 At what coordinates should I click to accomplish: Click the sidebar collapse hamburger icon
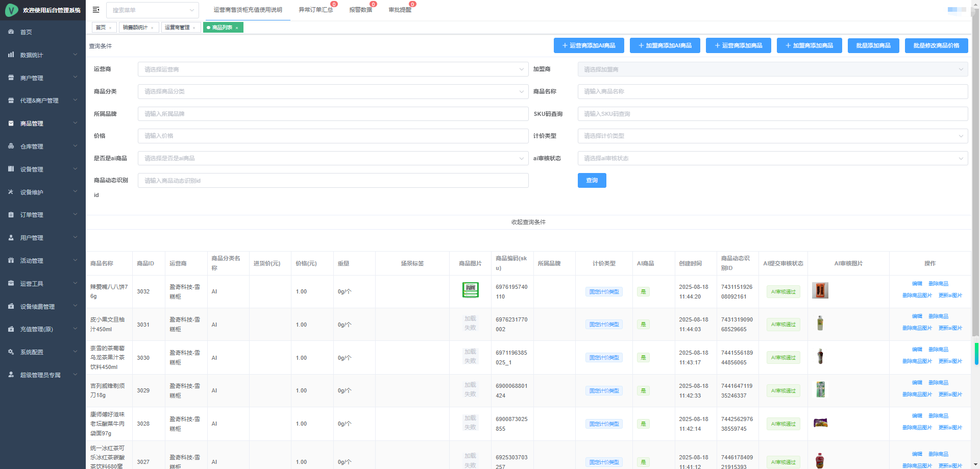(x=96, y=10)
